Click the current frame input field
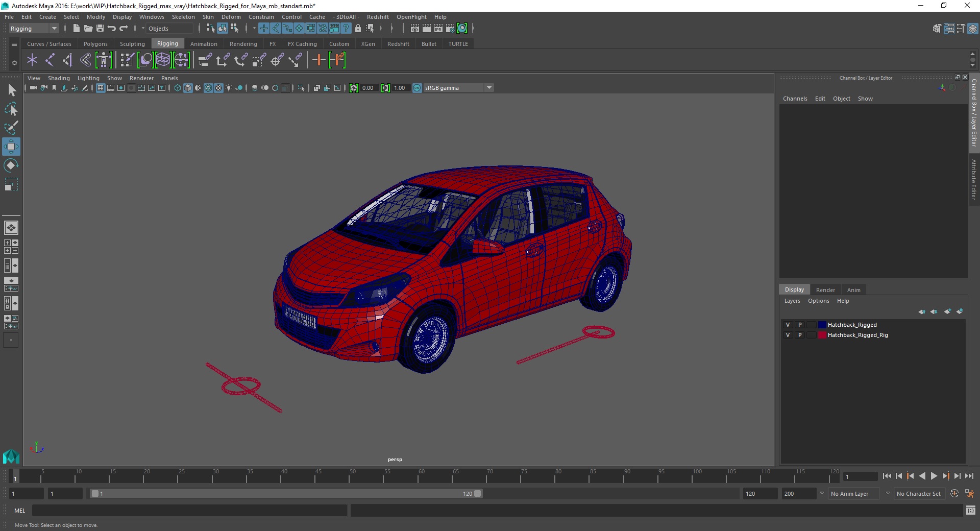Viewport: 980px width, 531px height. pos(861,477)
